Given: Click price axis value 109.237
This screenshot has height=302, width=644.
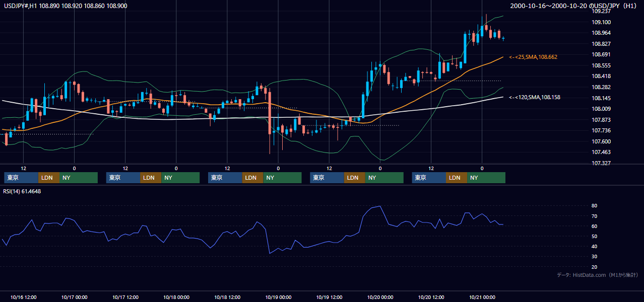Looking at the screenshot, I should [x=602, y=11].
